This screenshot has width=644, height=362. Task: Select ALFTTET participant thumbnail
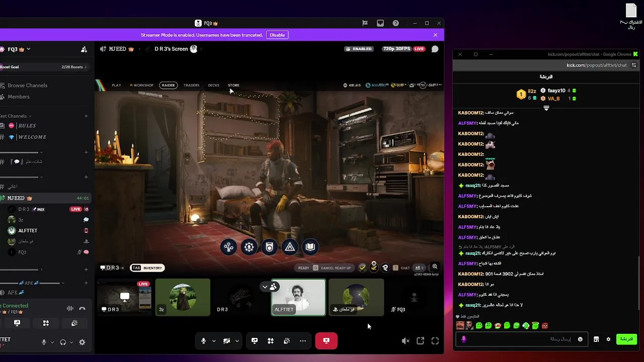[x=298, y=297]
